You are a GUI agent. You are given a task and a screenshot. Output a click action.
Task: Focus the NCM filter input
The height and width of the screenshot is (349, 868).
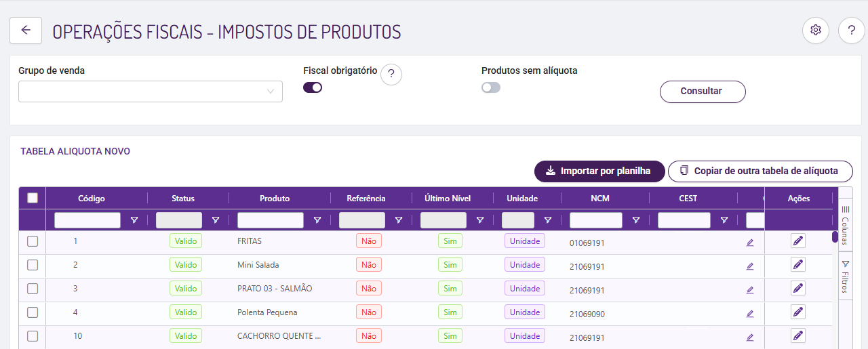[x=596, y=220]
